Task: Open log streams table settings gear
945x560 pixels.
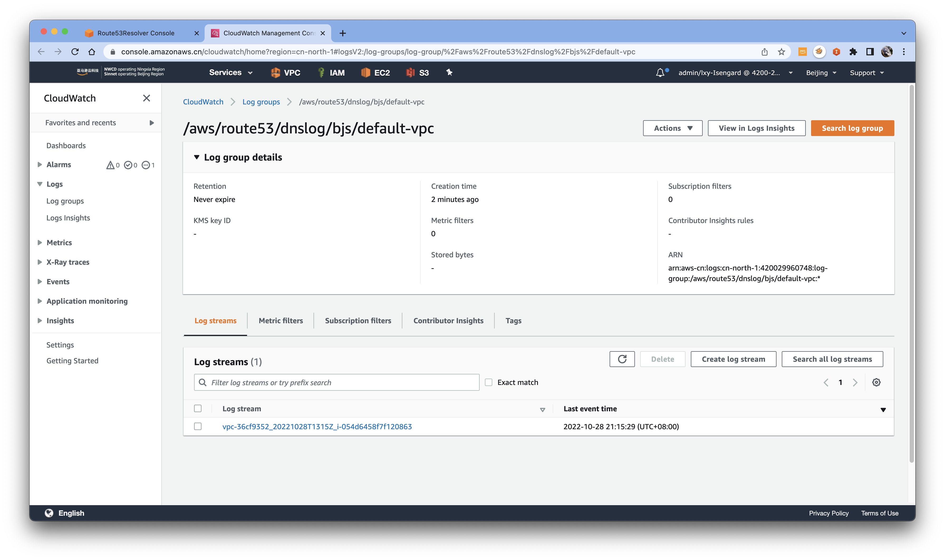Action: coord(876,382)
